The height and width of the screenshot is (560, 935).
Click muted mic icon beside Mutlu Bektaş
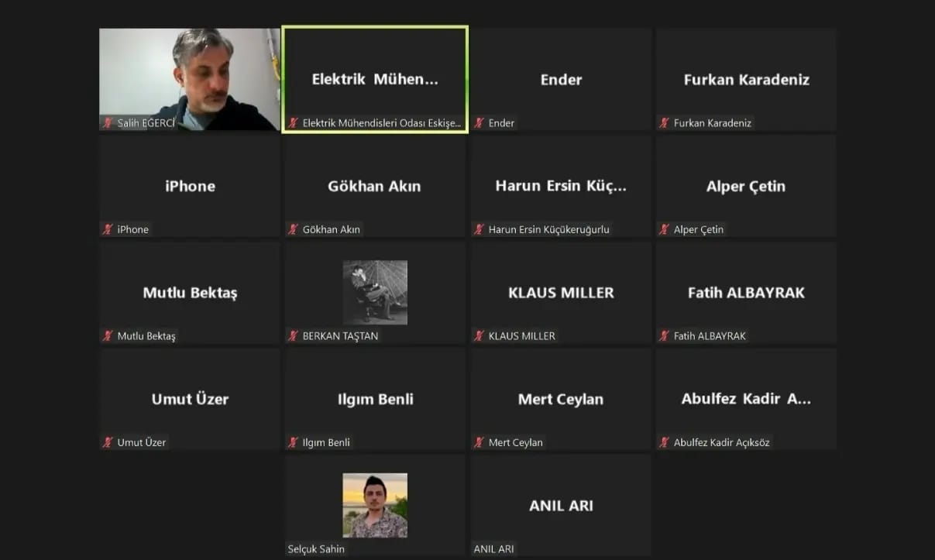click(x=108, y=336)
